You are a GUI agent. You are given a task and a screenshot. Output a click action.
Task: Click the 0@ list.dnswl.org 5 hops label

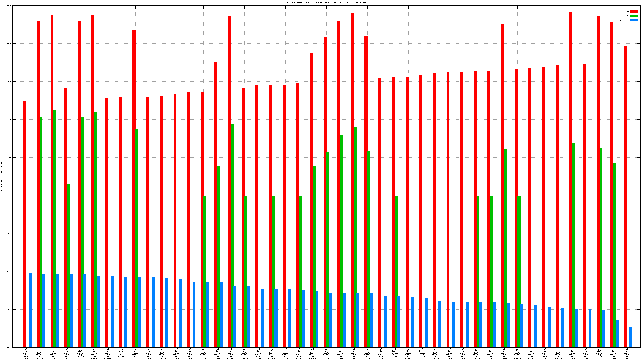(394, 353)
